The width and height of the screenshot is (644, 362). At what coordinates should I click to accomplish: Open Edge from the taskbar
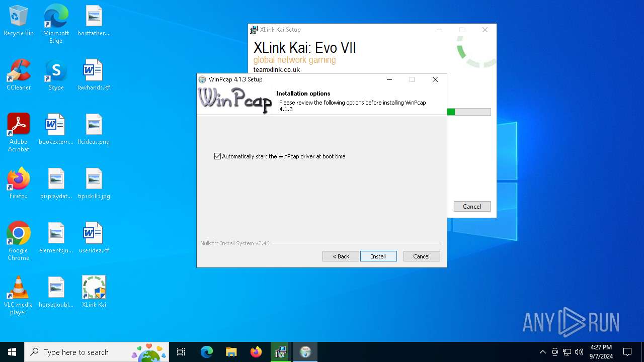click(207, 352)
